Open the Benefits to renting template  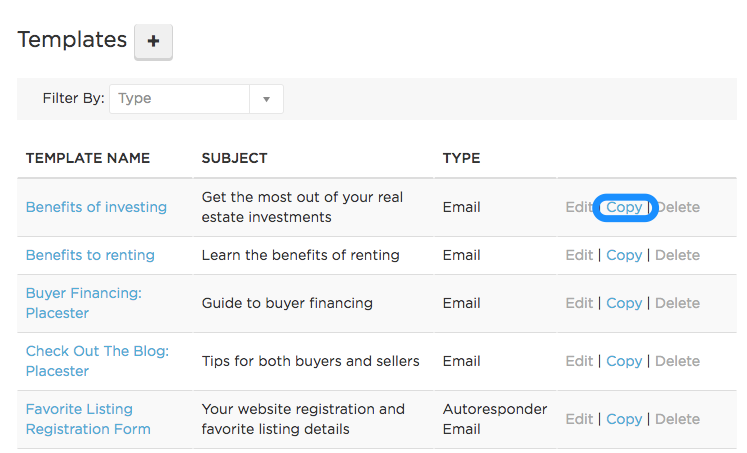(90, 255)
